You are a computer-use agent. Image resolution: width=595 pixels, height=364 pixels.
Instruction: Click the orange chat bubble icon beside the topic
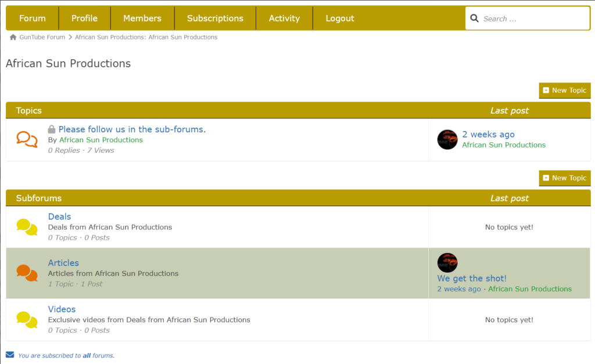[26, 139]
